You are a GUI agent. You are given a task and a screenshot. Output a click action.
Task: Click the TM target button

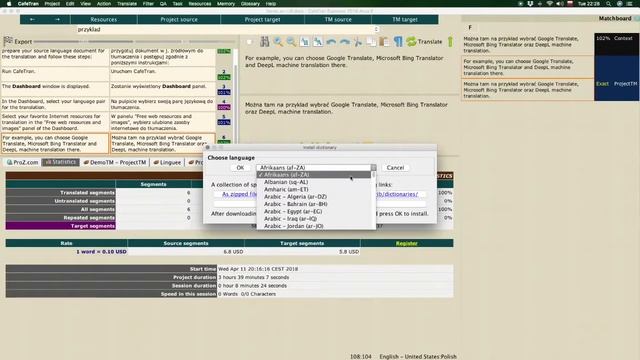(405, 19)
